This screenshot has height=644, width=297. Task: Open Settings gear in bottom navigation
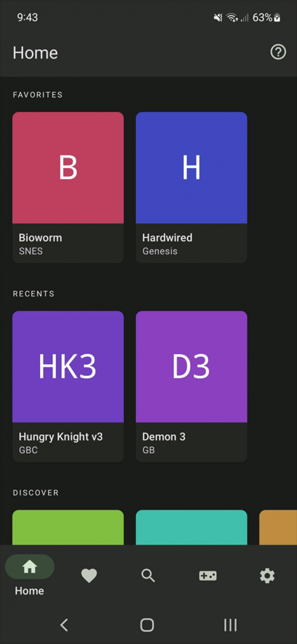point(267,575)
